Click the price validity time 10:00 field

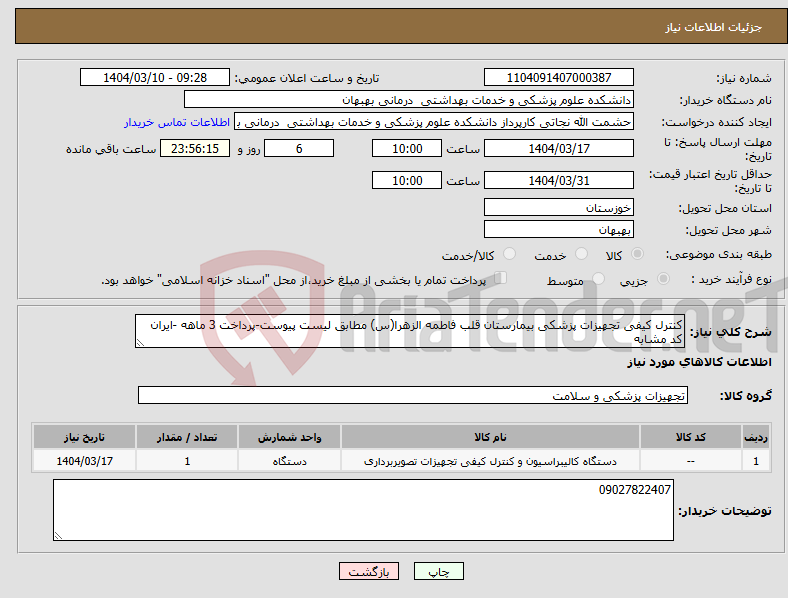pyautogui.click(x=407, y=180)
